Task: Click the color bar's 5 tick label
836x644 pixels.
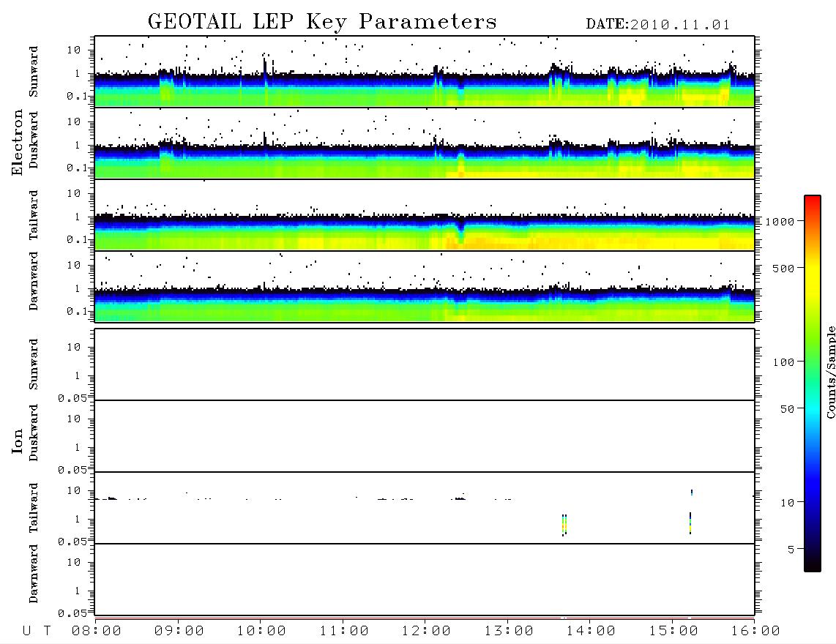Action: click(x=791, y=550)
